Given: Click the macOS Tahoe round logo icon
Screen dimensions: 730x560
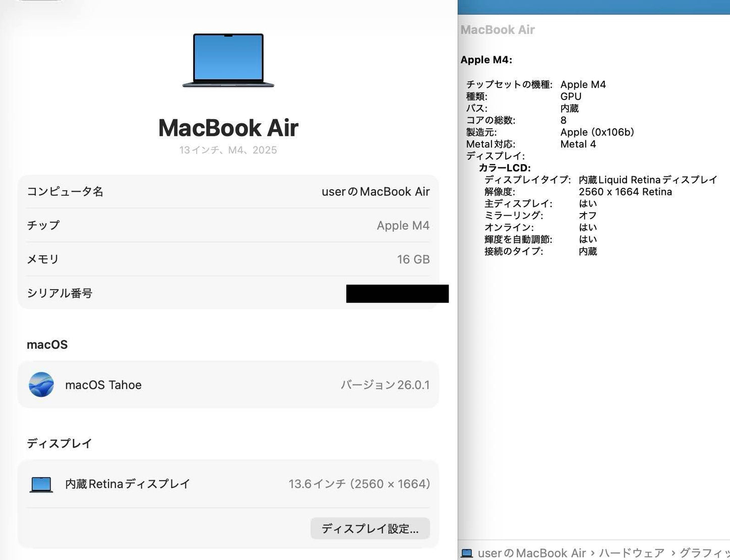Looking at the screenshot, I should (41, 385).
